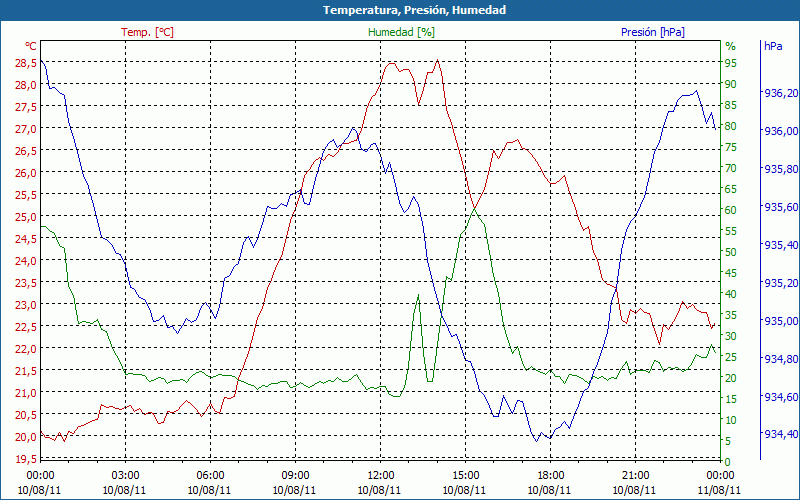Click the 20,0 temperature axis value
The width and height of the screenshot is (800, 500).
coord(26,437)
